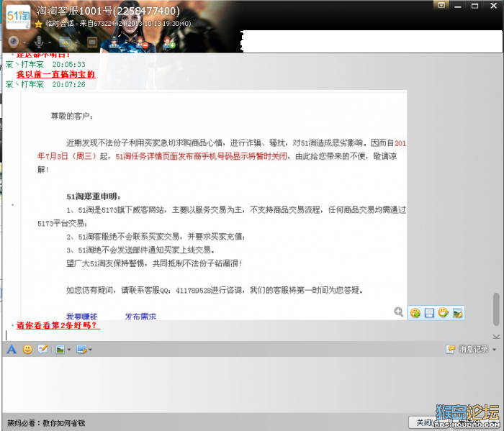Expand block contact options arrow
Image resolution: width=504 pixels, height=431 pixels.
pyautogui.click(x=154, y=42)
